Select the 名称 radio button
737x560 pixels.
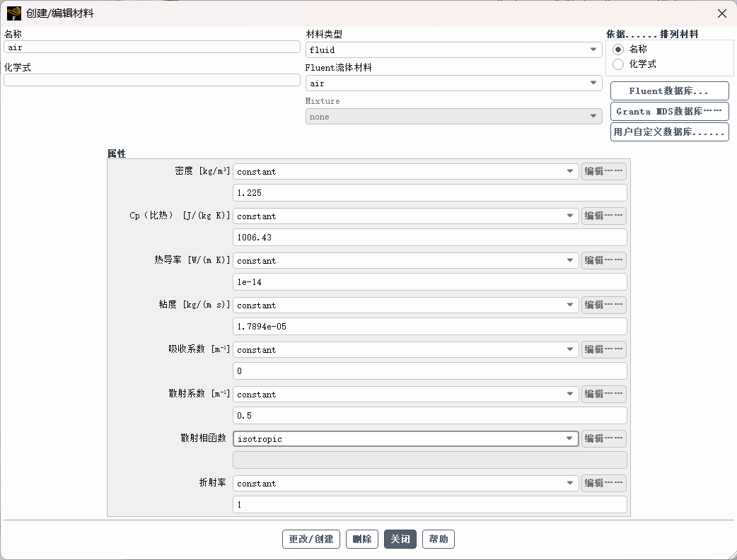click(618, 49)
